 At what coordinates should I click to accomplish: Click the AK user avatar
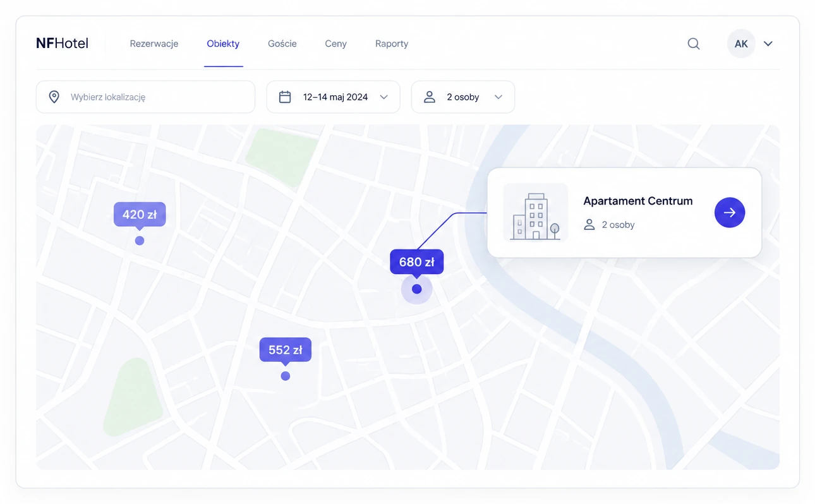(x=741, y=44)
